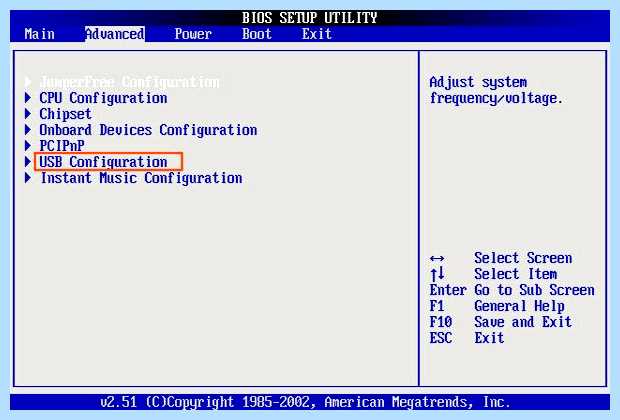Click the arrow next to USB Configuration
The height and width of the screenshot is (420, 620).
(28, 161)
